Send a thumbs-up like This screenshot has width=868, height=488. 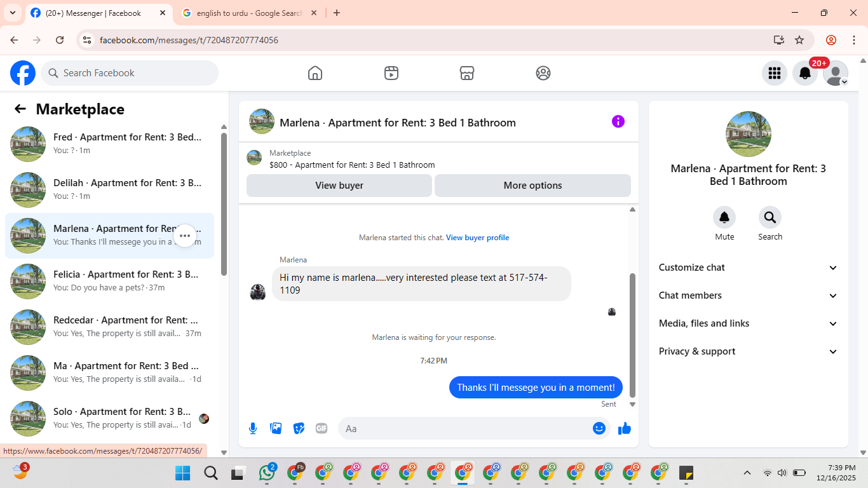click(x=625, y=428)
